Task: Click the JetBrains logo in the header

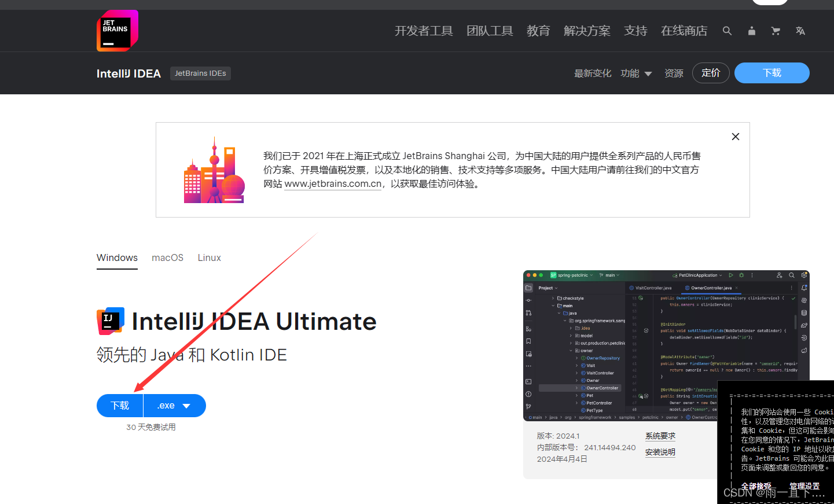Action: (117, 31)
